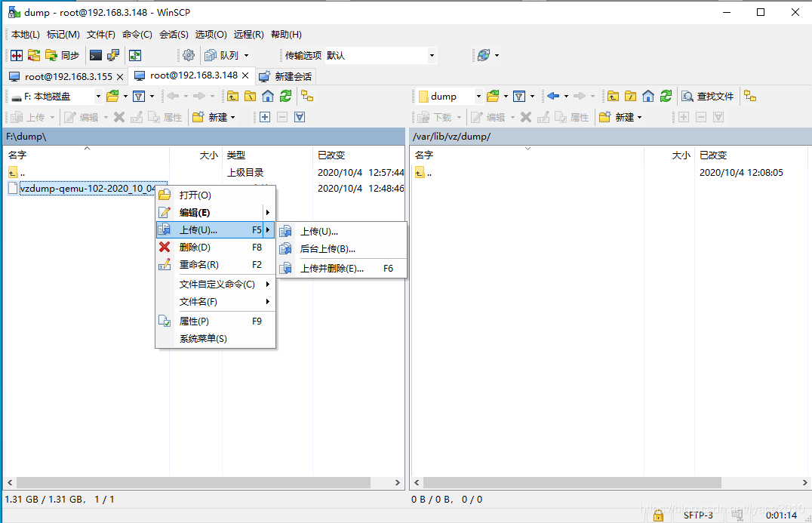The height and width of the screenshot is (523, 812).
Task: Click the synchronize browsing icon in toolbar
Action: [34, 55]
